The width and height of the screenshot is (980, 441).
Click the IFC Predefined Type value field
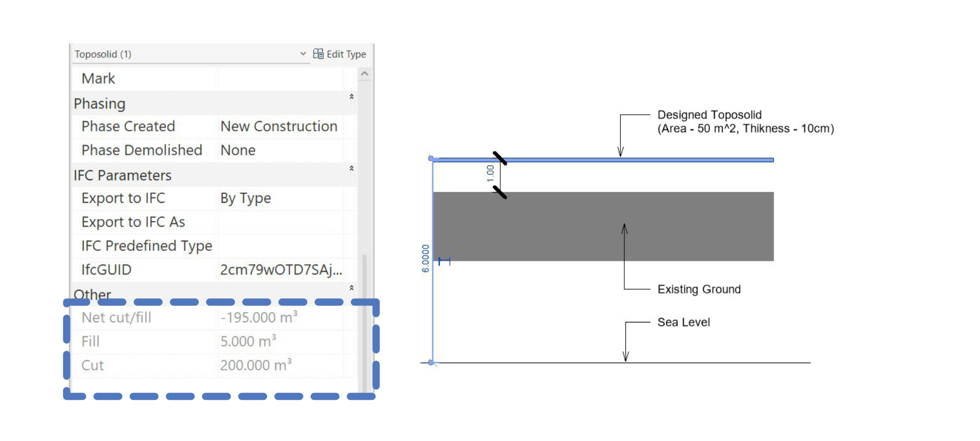(279, 246)
